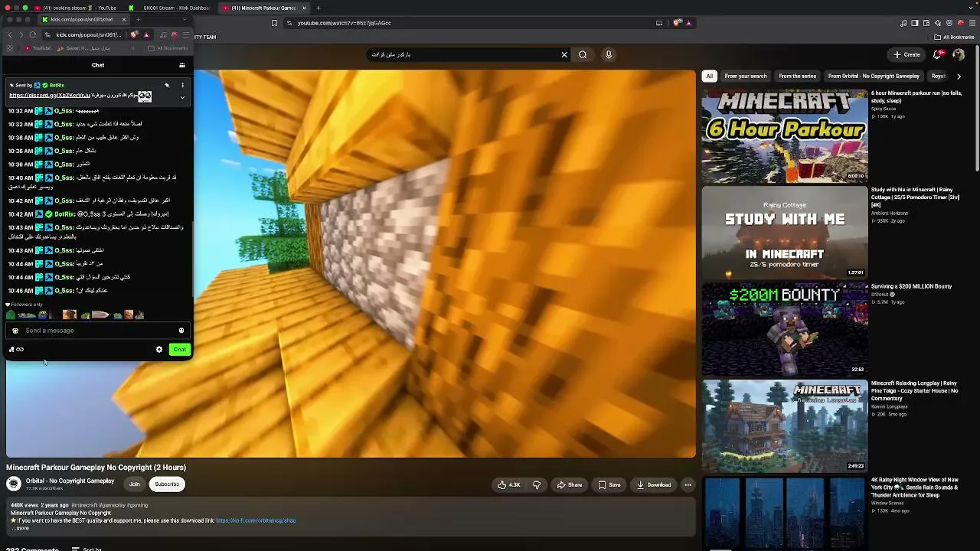Close the Minecraft Parkour Gameplay tab
The height and width of the screenshot is (551, 980).
pyautogui.click(x=305, y=8)
